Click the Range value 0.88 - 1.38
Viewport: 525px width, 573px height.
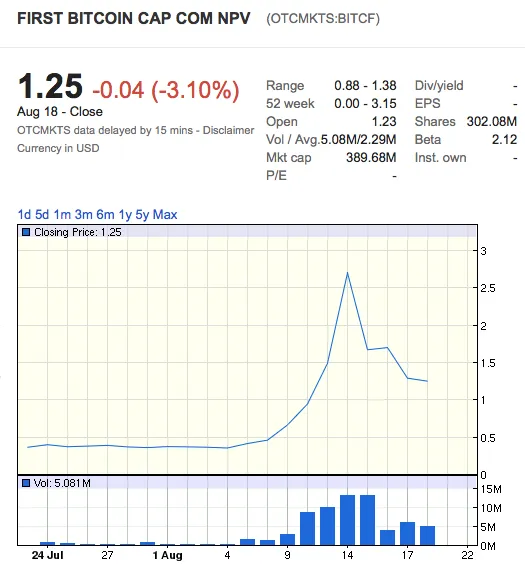(x=365, y=86)
